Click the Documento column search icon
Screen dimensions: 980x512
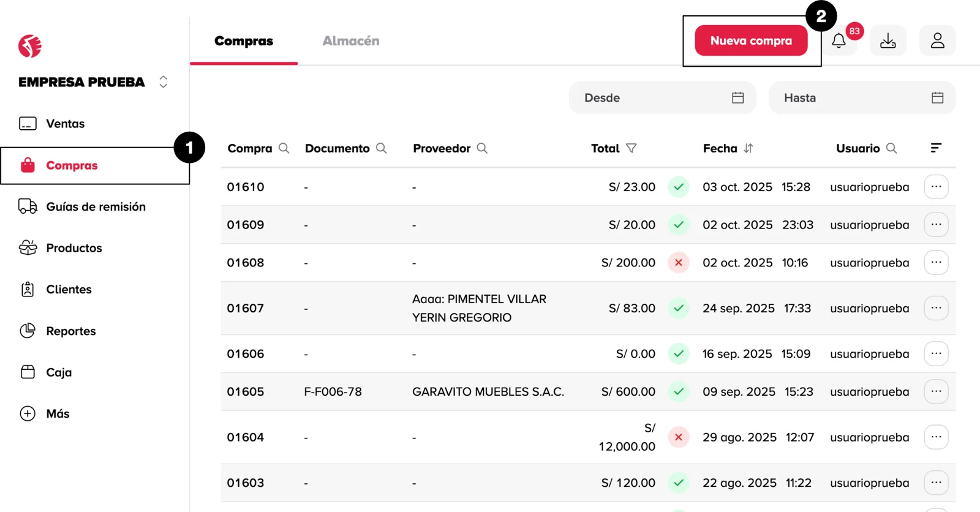coord(382,148)
